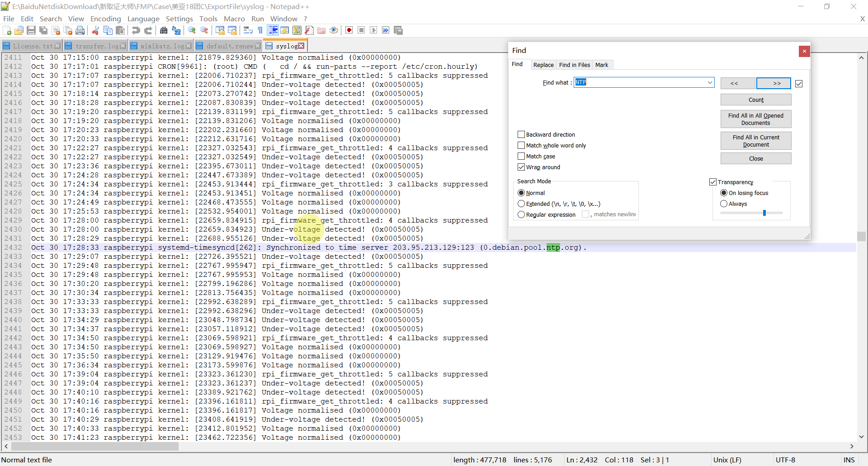Click the Close button in the Find dialog
Screen dimensions: 868x466
pyautogui.click(x=756, y=158)
